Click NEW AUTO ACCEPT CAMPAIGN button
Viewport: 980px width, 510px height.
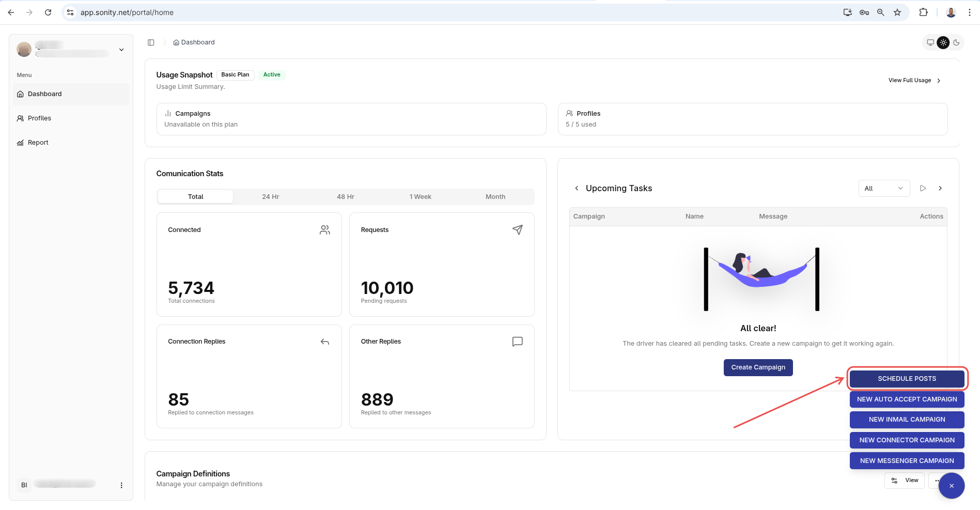907,399
